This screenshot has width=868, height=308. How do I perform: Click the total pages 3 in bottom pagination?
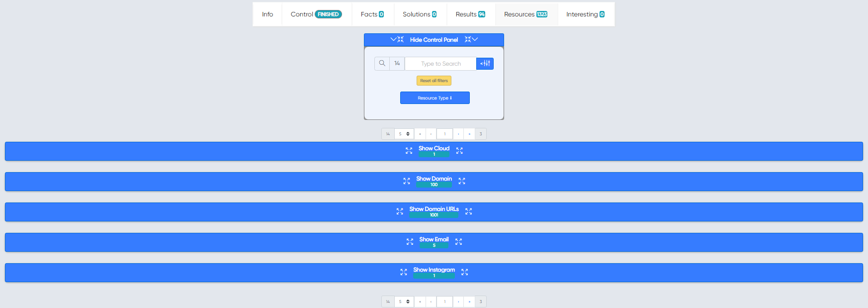point(481,302)
